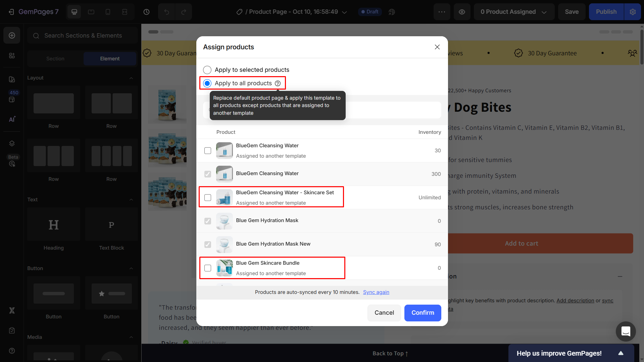Open the 0 Product Assigned dropdown
This screenshot has height=362, width=644.
click(513, 12)
